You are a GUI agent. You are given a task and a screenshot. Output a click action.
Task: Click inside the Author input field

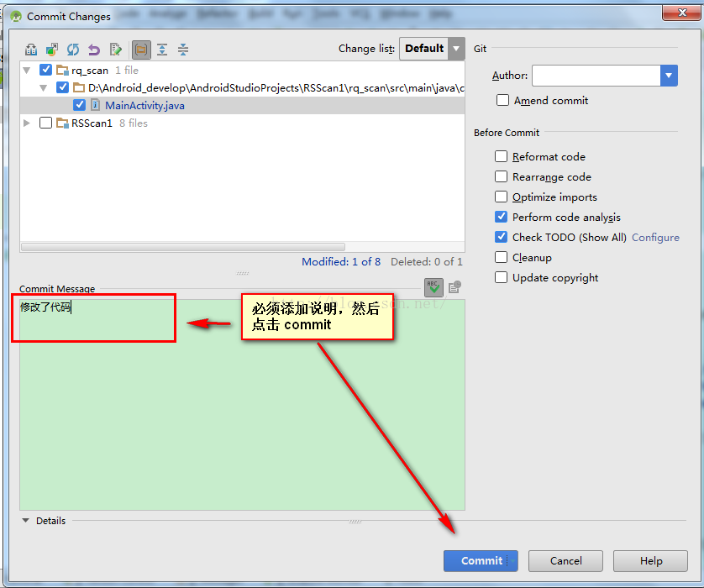596,76
